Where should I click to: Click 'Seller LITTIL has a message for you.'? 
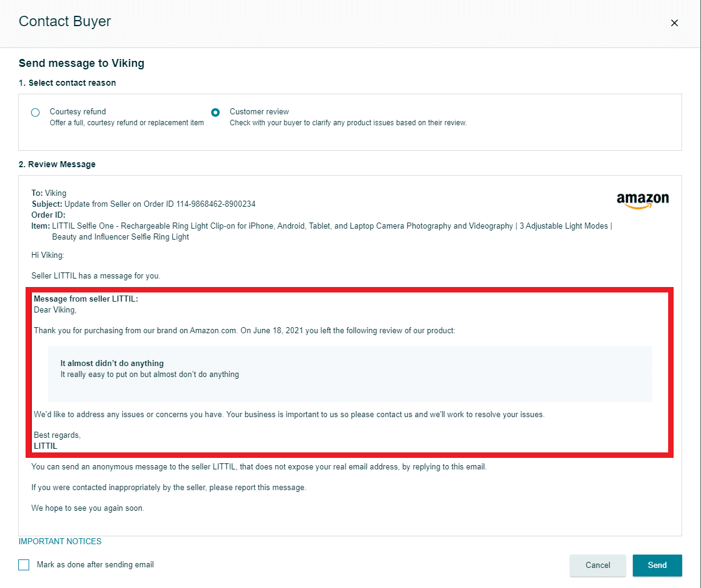coord(96,275)
